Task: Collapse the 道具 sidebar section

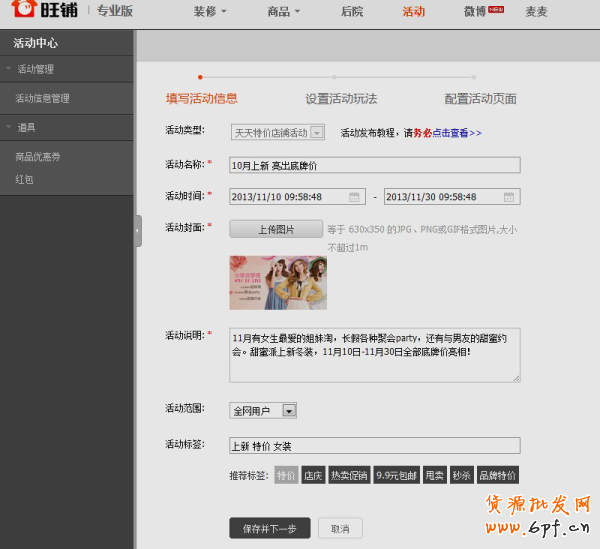Action: click(9, 127)
